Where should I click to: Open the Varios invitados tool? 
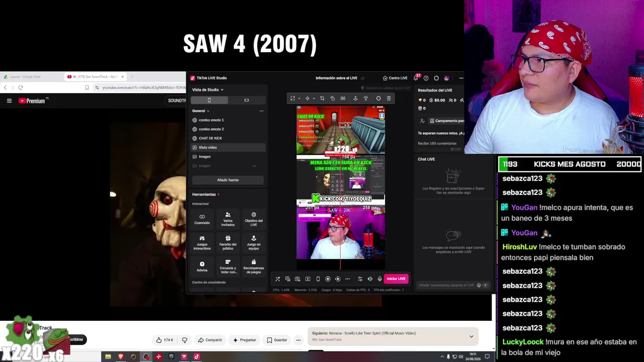click(228, 219)
